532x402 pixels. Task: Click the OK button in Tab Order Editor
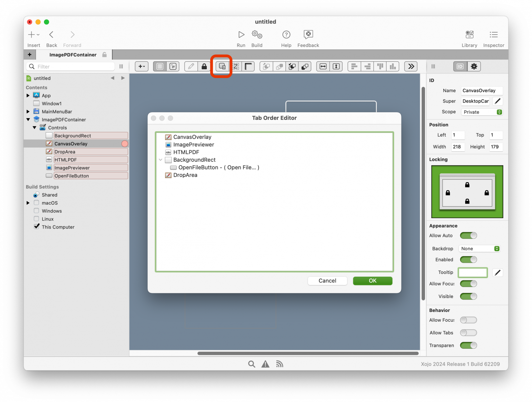(372, 280)
